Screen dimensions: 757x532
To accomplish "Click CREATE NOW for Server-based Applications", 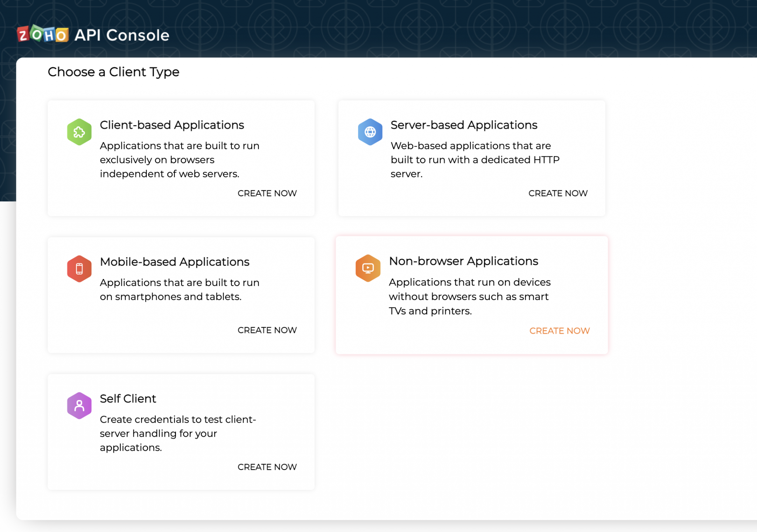I will click(x=558, y=193).
